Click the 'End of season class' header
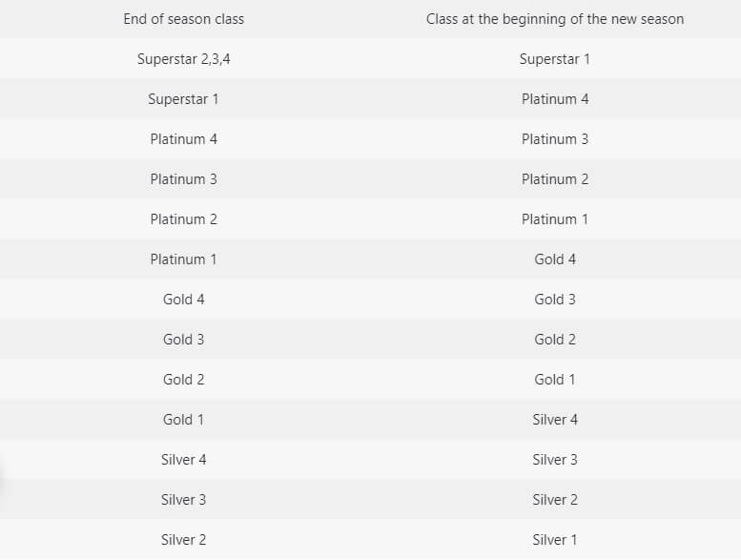The height and width of the screenshot is (560, 741). click(x=183, y=19)
